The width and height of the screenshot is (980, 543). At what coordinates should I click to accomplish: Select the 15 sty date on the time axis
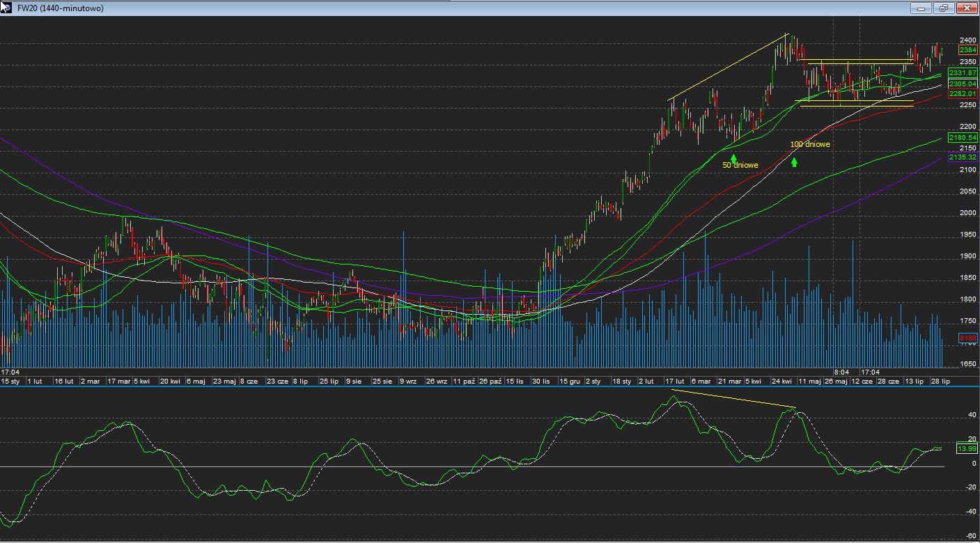click(10, 381)
